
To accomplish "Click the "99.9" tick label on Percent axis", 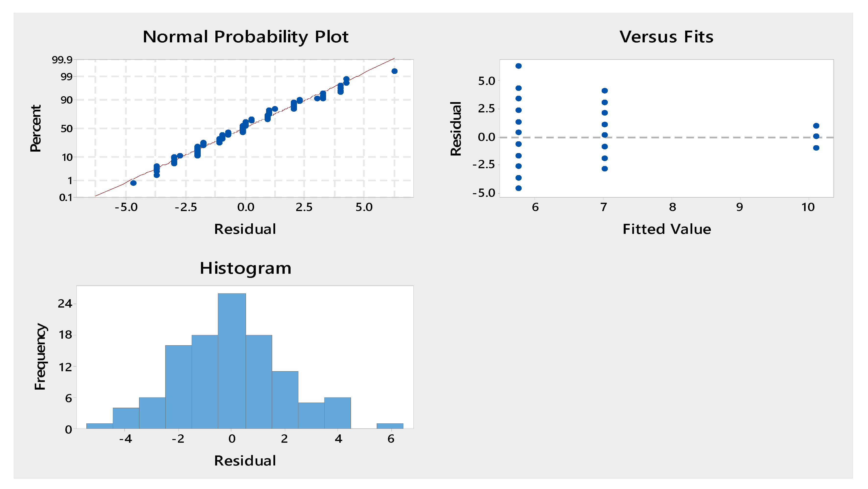I will [62, 60].
